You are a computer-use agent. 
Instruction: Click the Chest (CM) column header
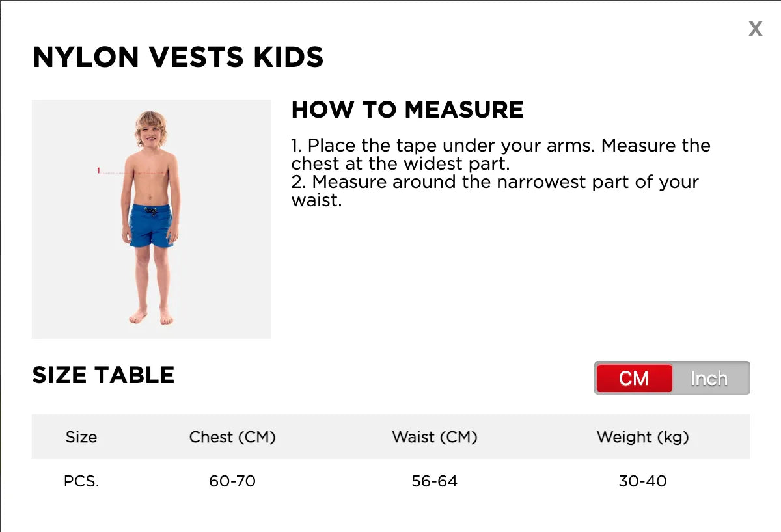[x=232, y=437]
